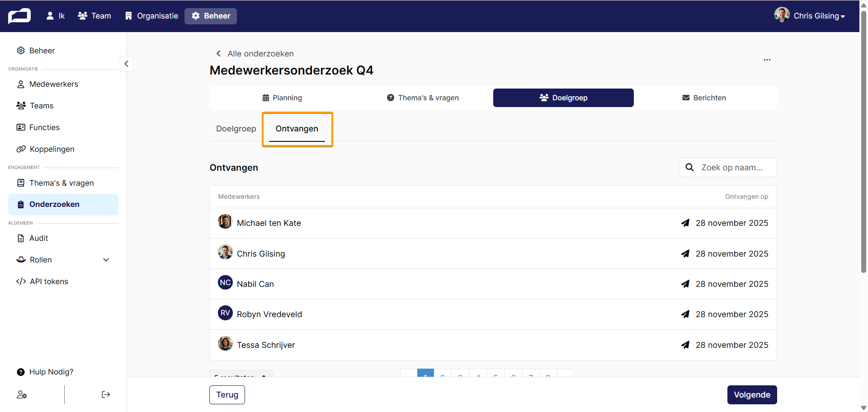Collapse the sidebar with the chevron button
This screenshot has height=412, width=868.
[127, 64]
